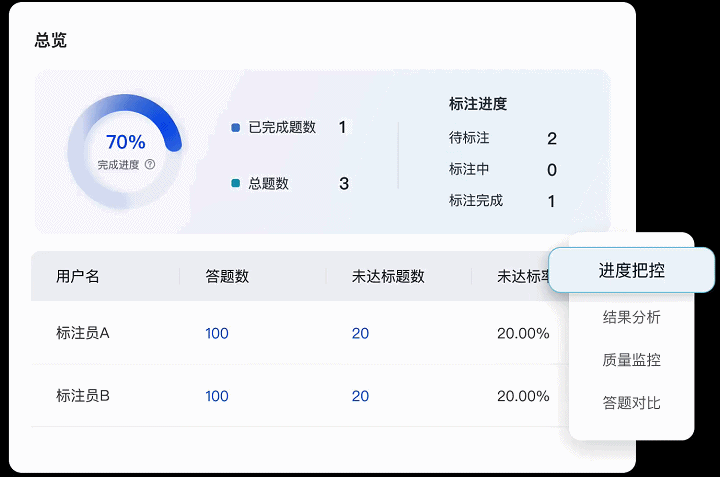Click the teal legend dot for 总题数
The height and width of the screenshot is (477, 720).
[236, 184]
